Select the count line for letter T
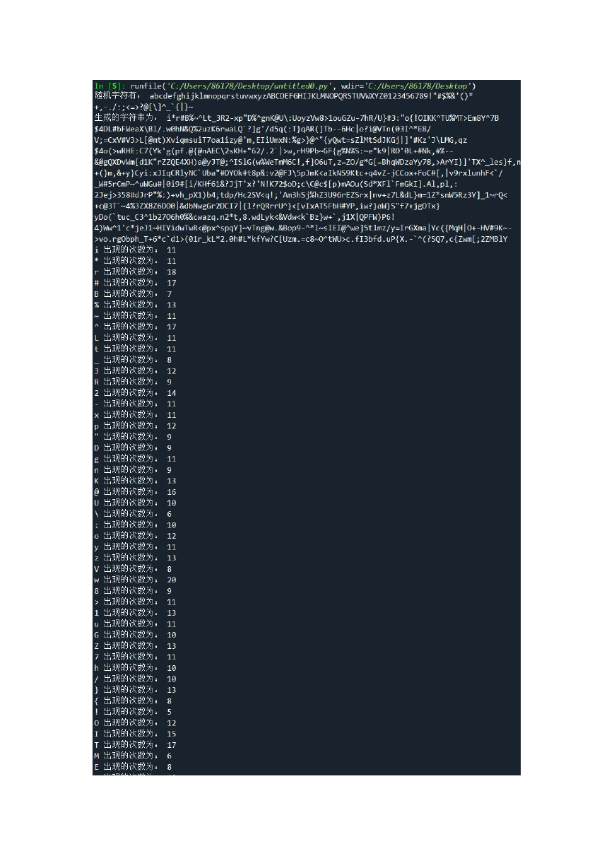Viewport: 614px width, 868px height. [x=135, y=744]
